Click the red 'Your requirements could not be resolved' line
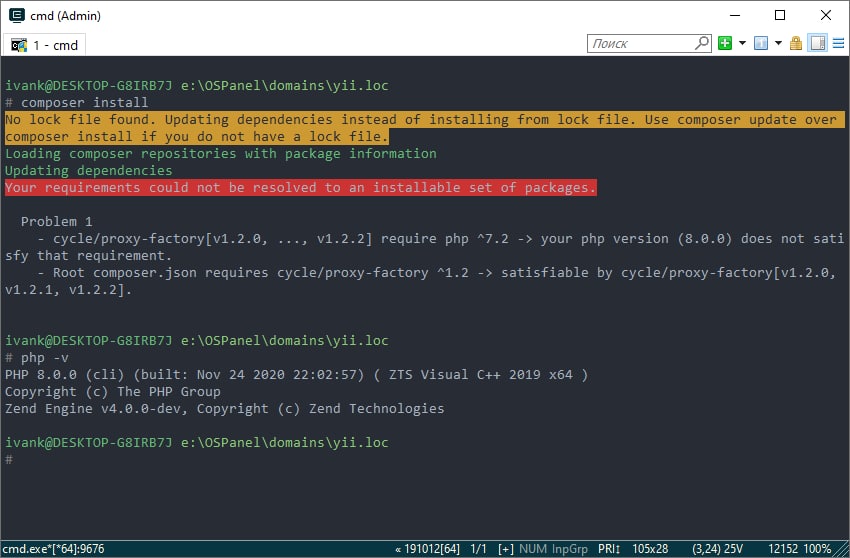 [x=301, y=188]
